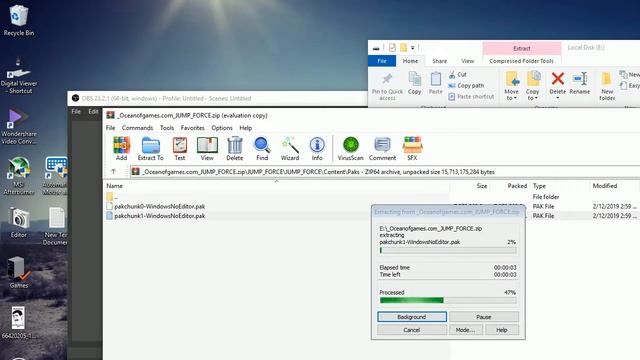The height and width of the screenshot is (360, 640).
Task: Switch to Explorer Share tab
Action: pyautogui.click(x=440, y=61)
